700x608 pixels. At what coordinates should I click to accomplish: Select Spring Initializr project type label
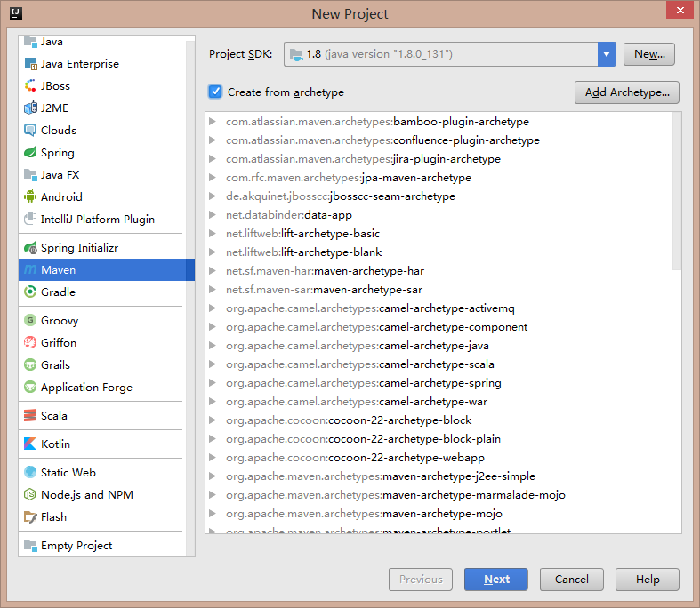[79, 248]
